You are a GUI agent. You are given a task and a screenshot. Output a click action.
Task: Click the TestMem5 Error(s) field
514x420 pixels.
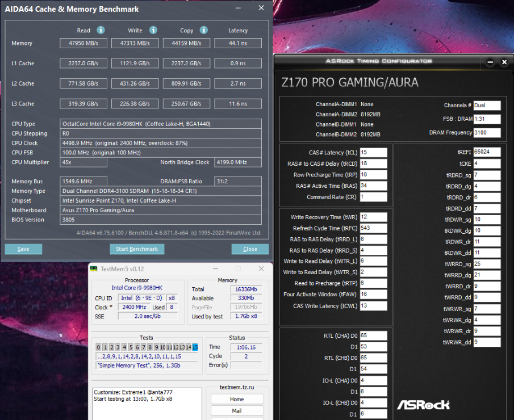click(x=246, y=365)
